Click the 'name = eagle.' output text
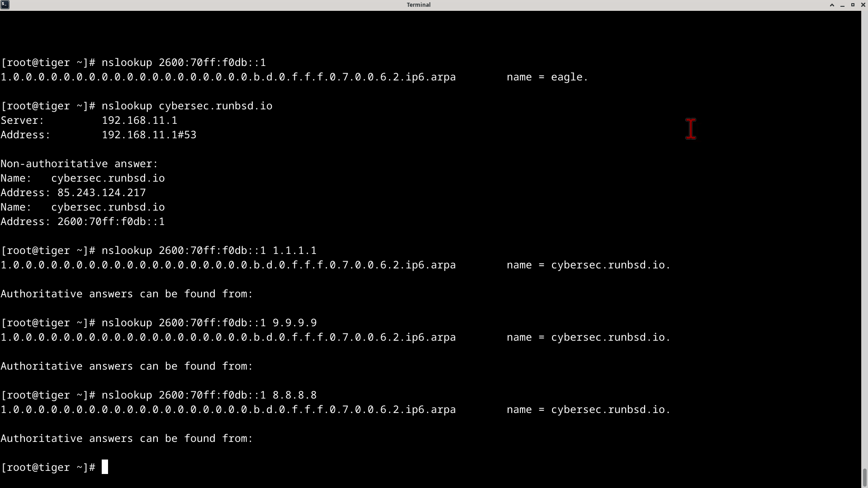 coord(547,77)
